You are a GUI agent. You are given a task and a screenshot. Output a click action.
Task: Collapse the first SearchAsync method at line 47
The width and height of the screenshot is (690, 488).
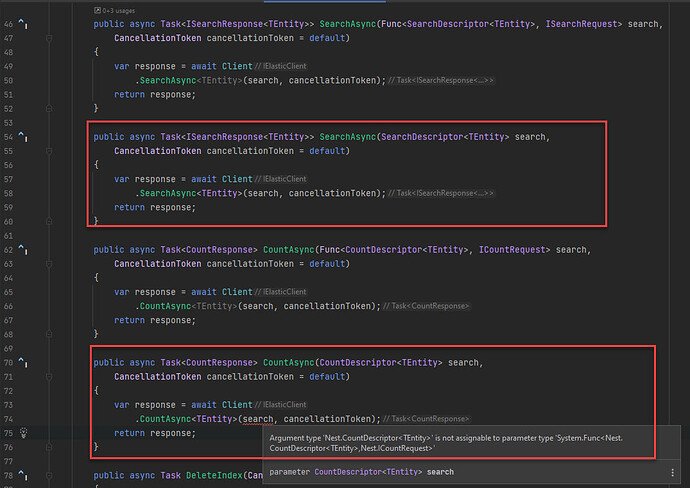click(x=49, y=38)
